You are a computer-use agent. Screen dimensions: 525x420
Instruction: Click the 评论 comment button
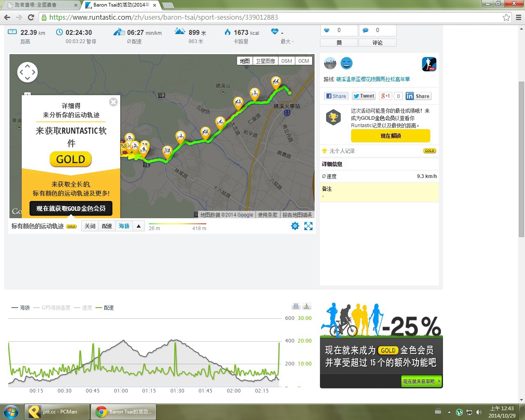[x=377, y=43]
